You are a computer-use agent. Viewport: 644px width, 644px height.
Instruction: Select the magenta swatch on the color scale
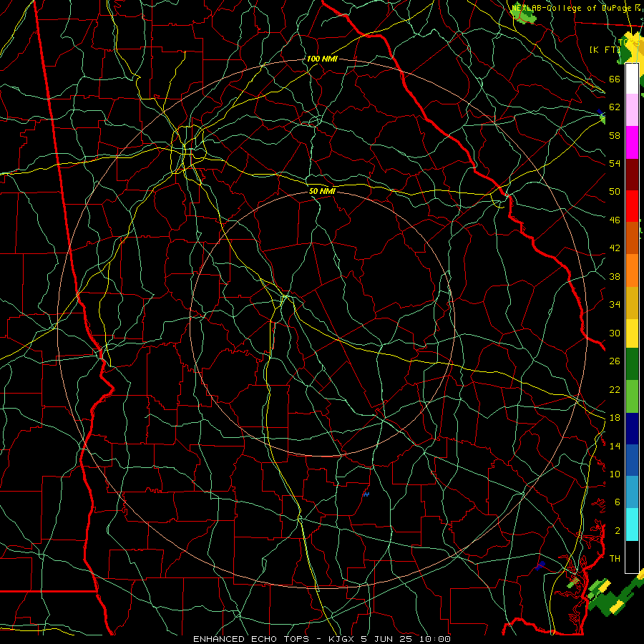(632, 142)
